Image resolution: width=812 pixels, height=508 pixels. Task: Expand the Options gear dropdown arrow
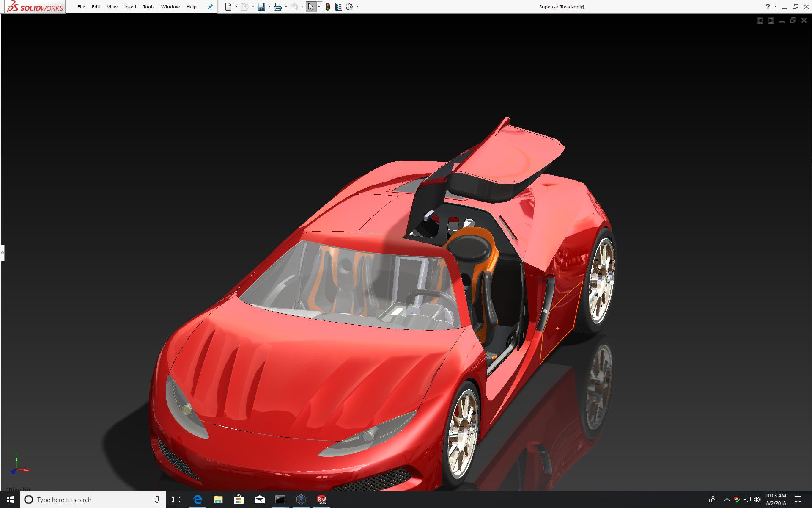click(x=357, y=7)
